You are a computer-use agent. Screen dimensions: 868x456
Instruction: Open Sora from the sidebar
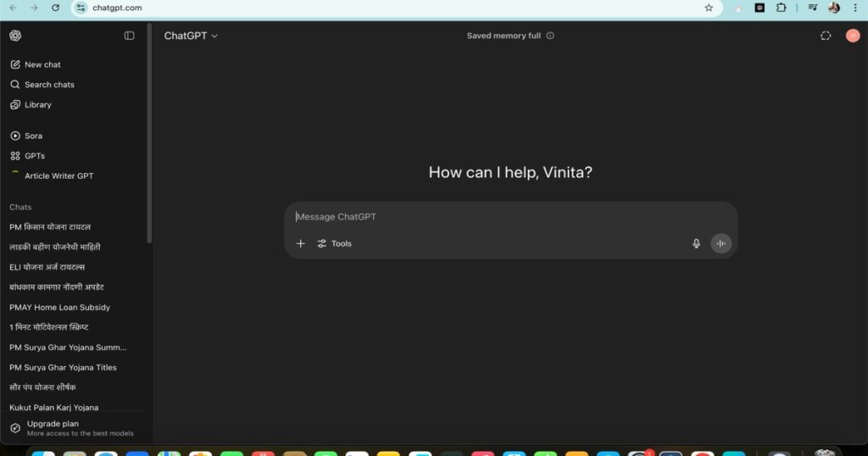click(26, 136)
